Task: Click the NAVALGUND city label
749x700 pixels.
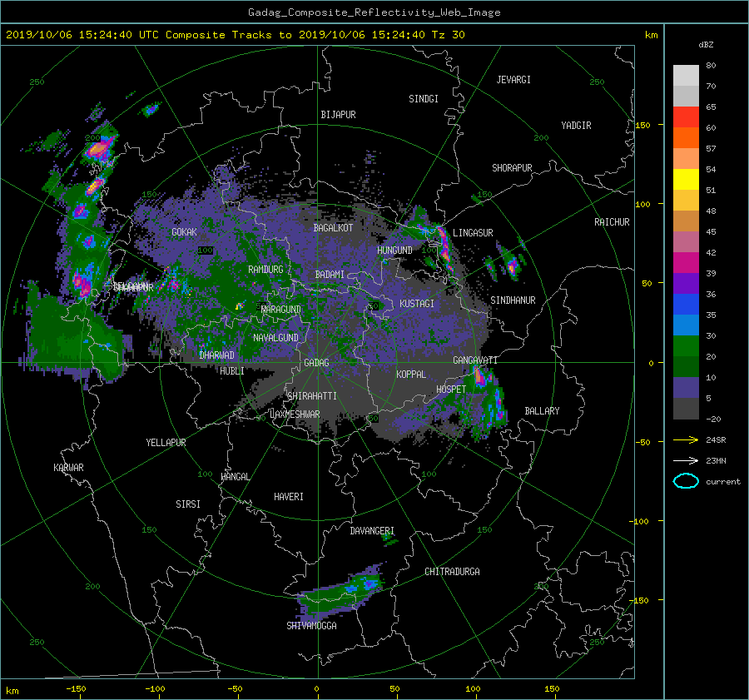Action: tap(275, 337)
